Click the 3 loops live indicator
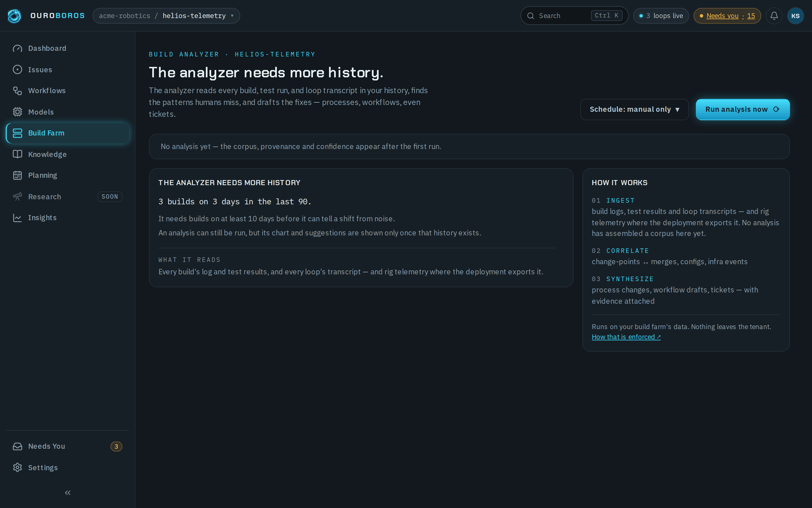The width and height of the screenshot is (812, 508). click(661, 16)
